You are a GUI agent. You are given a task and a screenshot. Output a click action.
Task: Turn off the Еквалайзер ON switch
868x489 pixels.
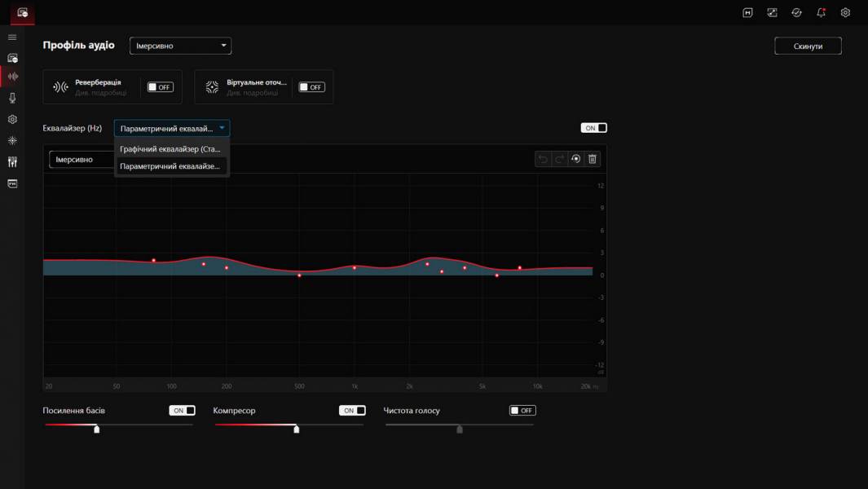593,128
